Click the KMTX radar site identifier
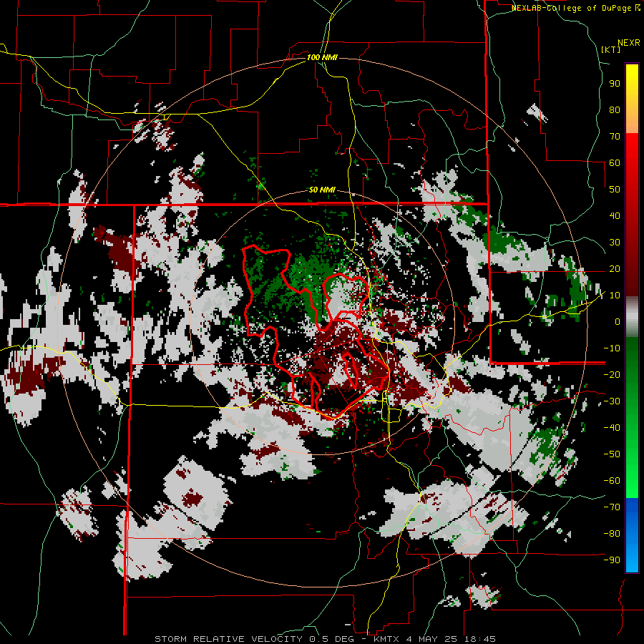The width and height of the screenshot is (644, 644). pyautogui.click(x=387, y=639)
